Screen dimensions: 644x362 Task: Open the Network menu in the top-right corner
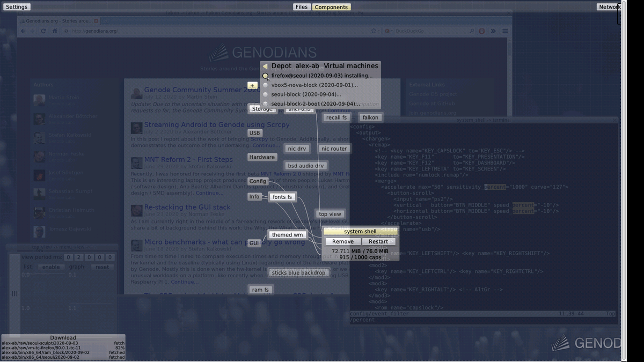click(610, 7)
